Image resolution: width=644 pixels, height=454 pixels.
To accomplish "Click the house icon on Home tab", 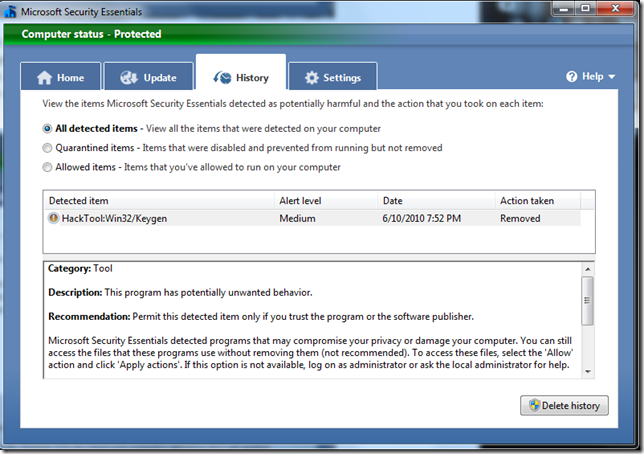I will coord(44,78).
